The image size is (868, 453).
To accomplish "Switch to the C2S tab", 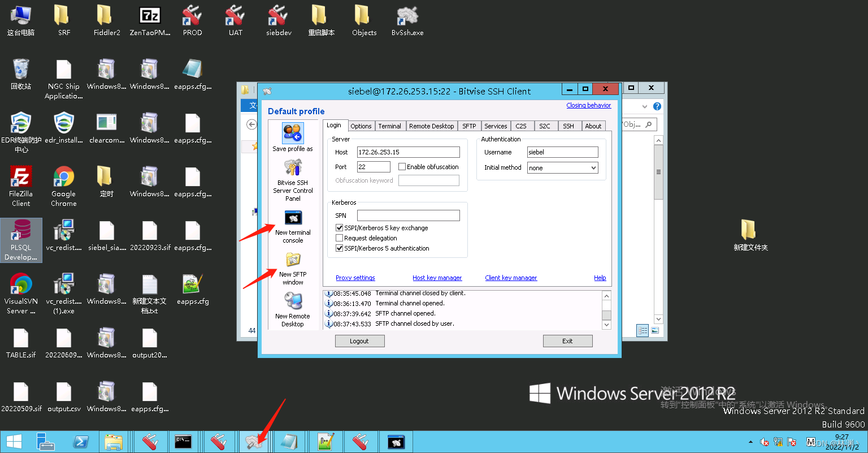I will pos(521,126).
